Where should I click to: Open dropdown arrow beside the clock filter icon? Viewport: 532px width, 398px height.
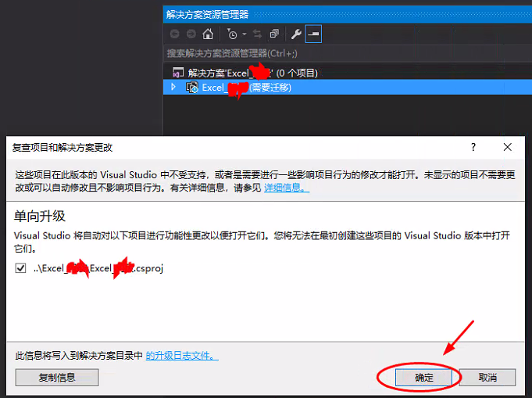click(245, 34)
